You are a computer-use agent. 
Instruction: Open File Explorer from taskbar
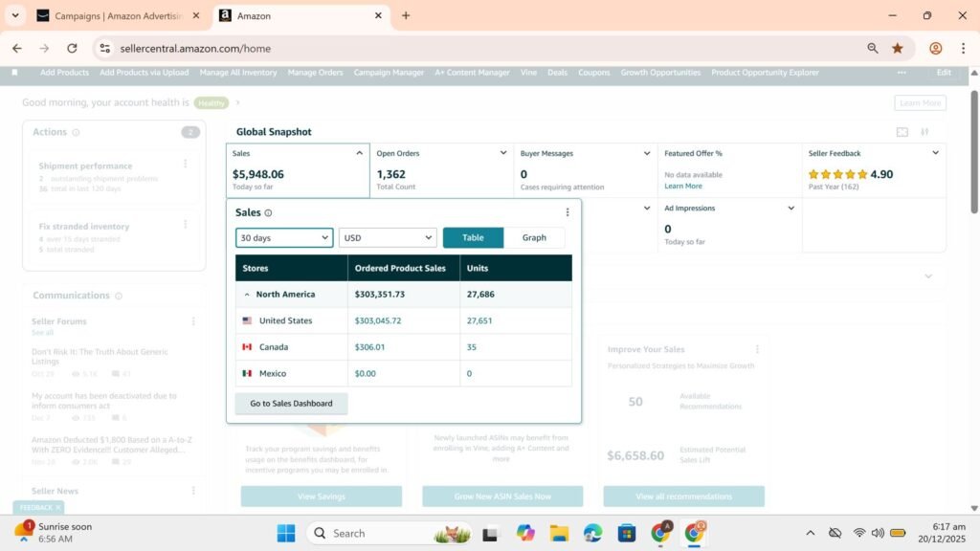[x=559, y=533]
